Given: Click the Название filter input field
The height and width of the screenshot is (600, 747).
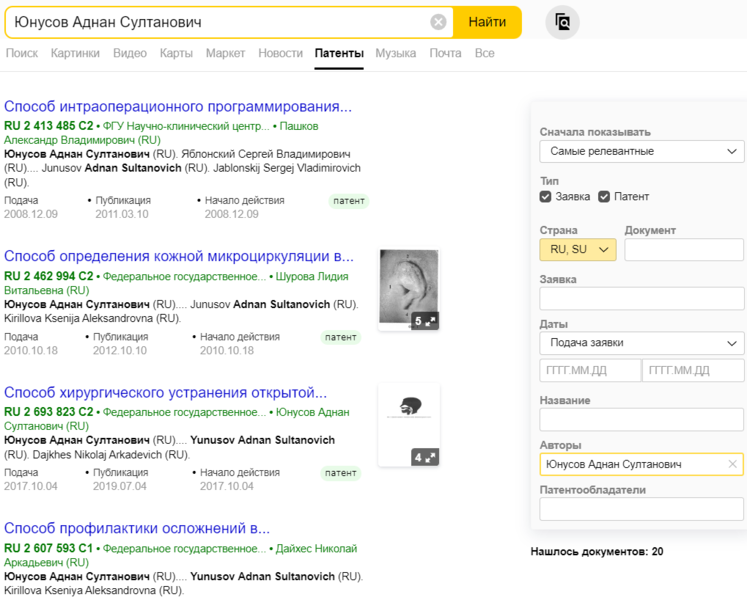Looking at the screenshot, I should [641, 419].
